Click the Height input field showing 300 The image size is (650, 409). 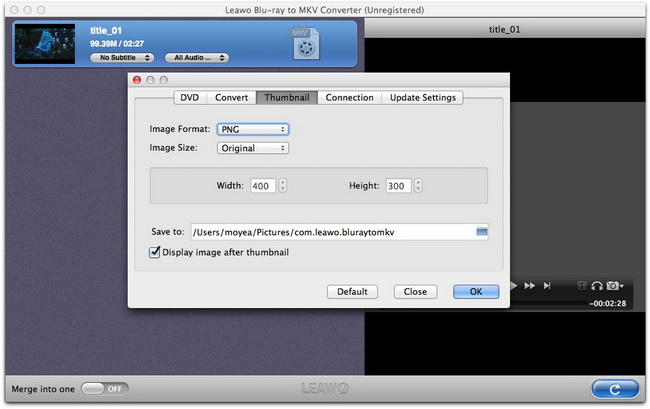(x=398, y=186)
